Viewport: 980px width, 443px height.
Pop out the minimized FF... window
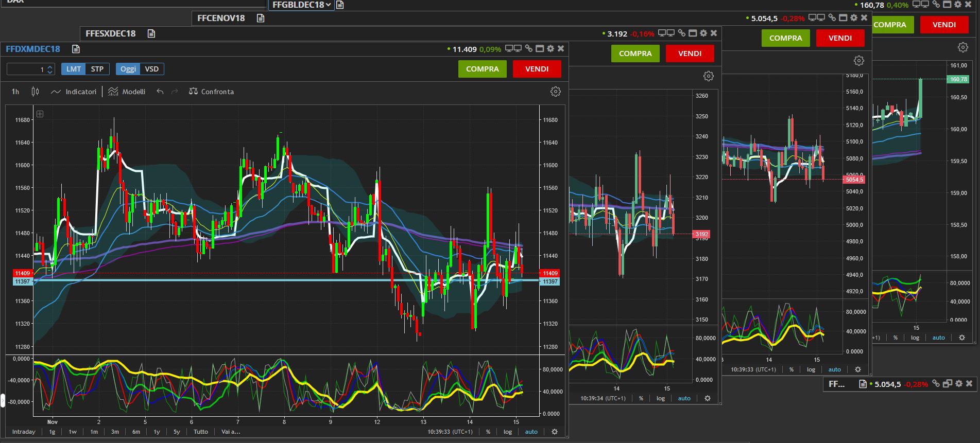947,384
